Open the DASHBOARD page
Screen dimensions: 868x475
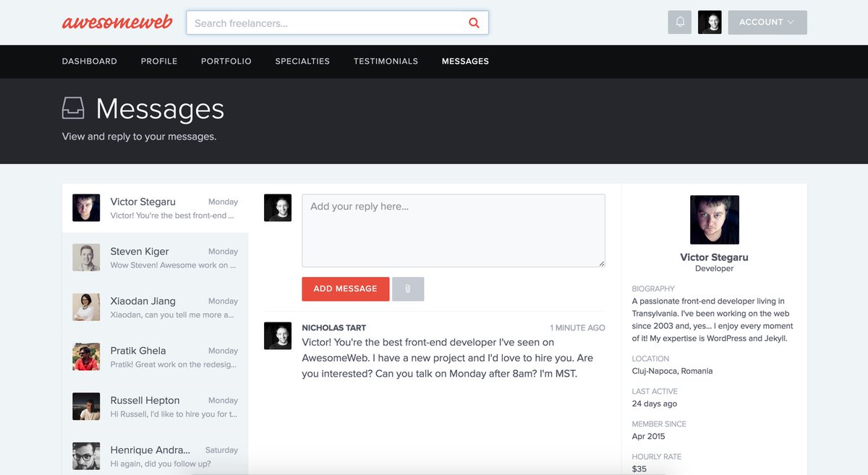tap(89, 61)
